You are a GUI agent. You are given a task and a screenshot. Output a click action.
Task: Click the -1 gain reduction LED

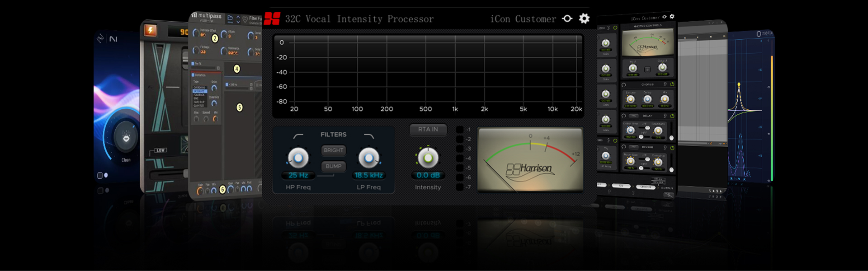point(460,130)
